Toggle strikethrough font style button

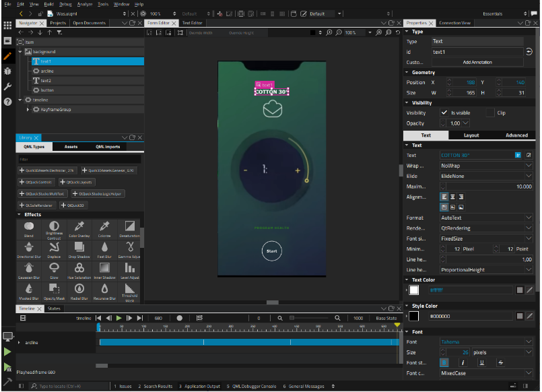coord(500,362)
